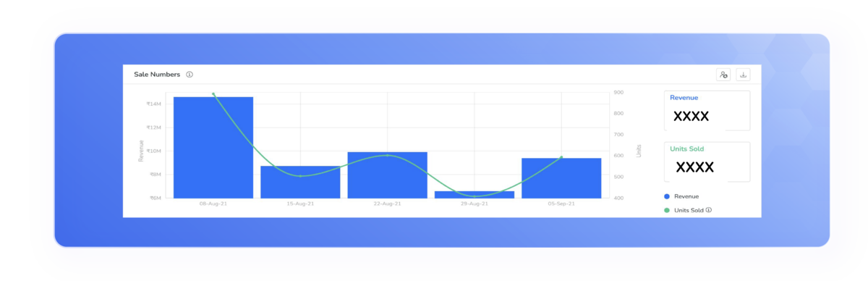Screen dimensions: 868x281
Task: Click the green Units Sold legend dot
Action: (666, 211)
